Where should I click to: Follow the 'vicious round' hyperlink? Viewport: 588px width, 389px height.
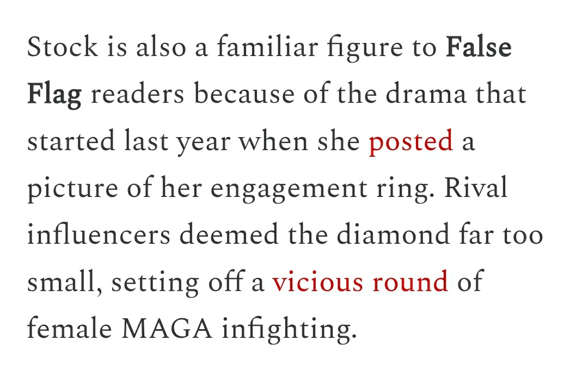[360, 282]
